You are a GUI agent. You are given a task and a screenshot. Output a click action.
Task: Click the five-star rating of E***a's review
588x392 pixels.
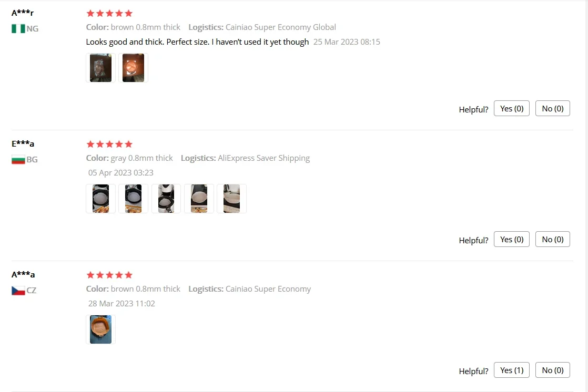pos(109,145)
